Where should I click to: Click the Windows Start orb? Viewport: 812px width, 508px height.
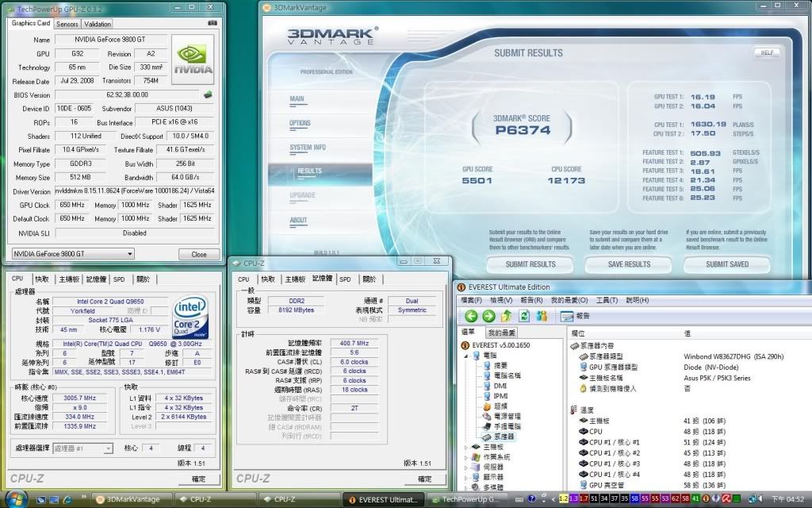point(17,498)
